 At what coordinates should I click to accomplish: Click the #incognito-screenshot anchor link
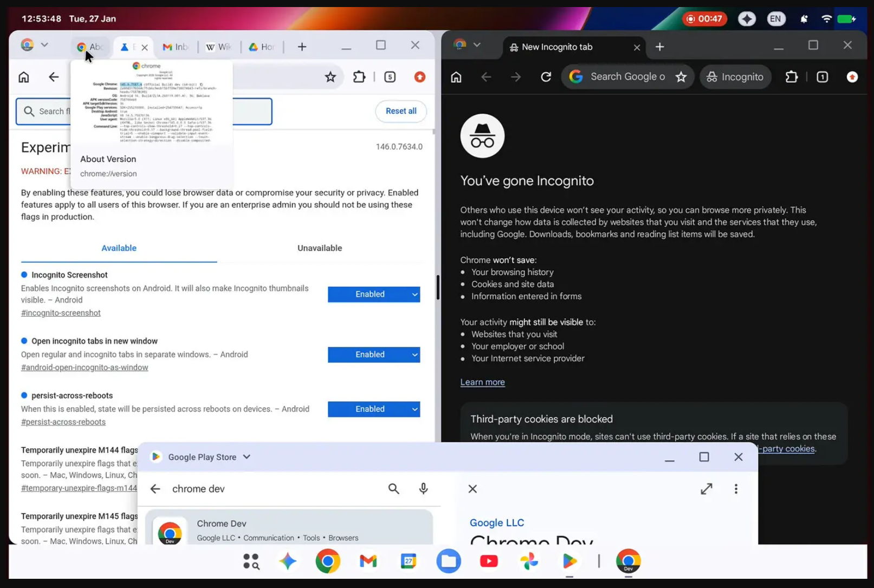(61, 313)
